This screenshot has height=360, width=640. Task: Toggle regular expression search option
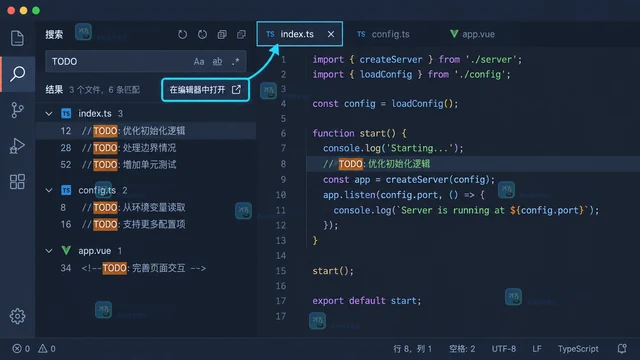pyautogui.click(x=236, y=62)
